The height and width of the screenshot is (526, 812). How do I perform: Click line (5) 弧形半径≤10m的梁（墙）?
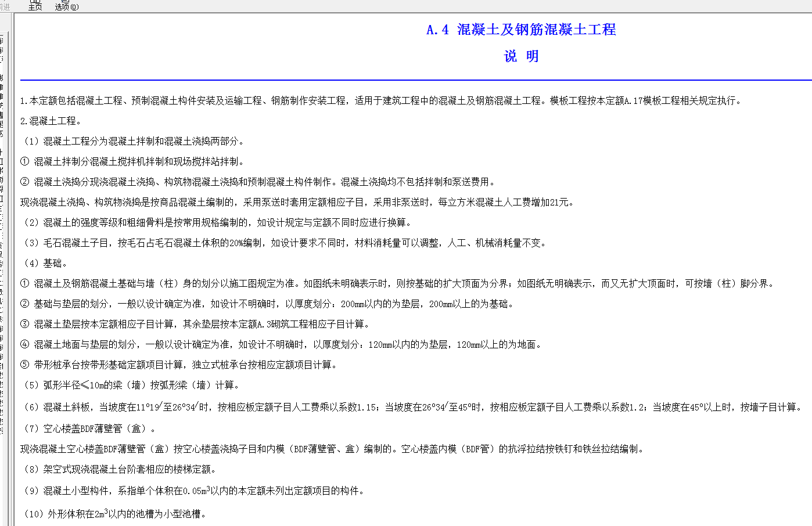131,386
